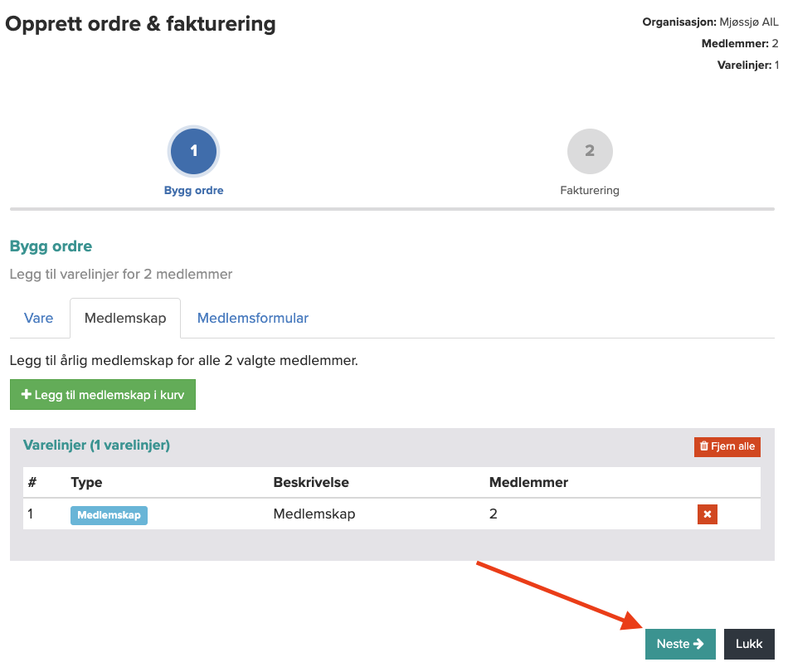Click the step 2 Fakturering circle
Image resolution: width=788 pixels, height=672 pixels.
[x=590, y=151]
